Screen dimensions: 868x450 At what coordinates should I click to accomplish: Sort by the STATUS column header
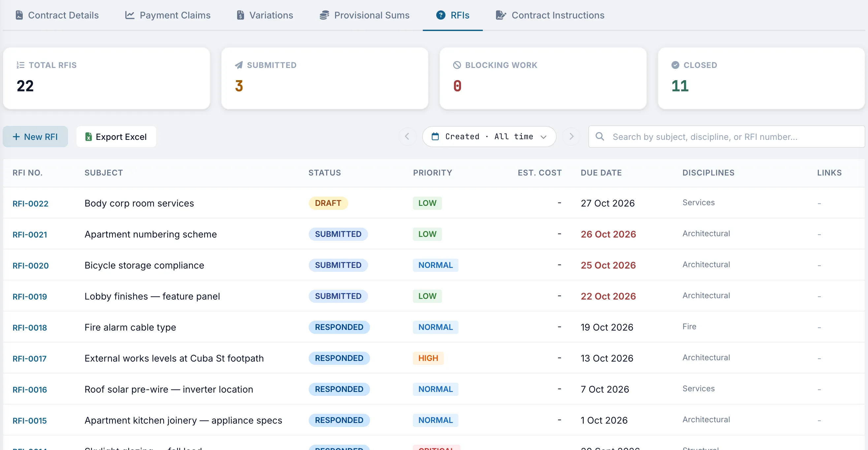tap(325, 173)
